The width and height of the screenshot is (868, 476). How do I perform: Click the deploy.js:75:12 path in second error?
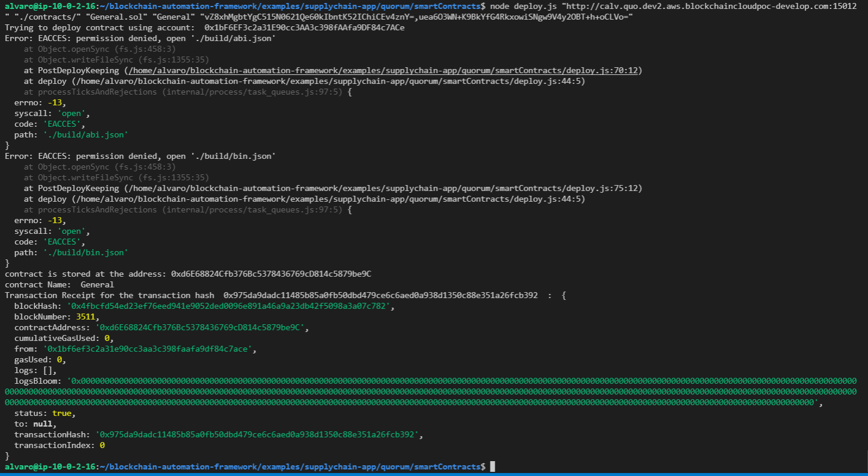[382, 188]
